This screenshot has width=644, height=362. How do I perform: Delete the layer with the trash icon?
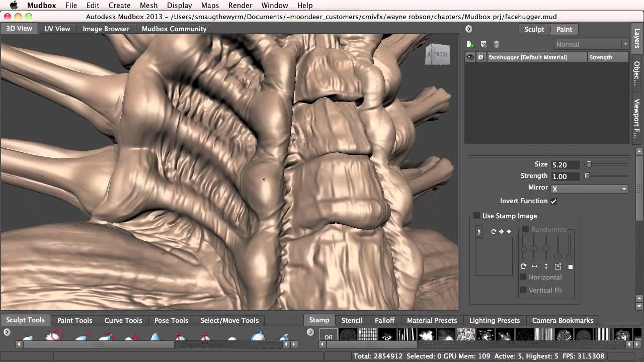(496, 44)
